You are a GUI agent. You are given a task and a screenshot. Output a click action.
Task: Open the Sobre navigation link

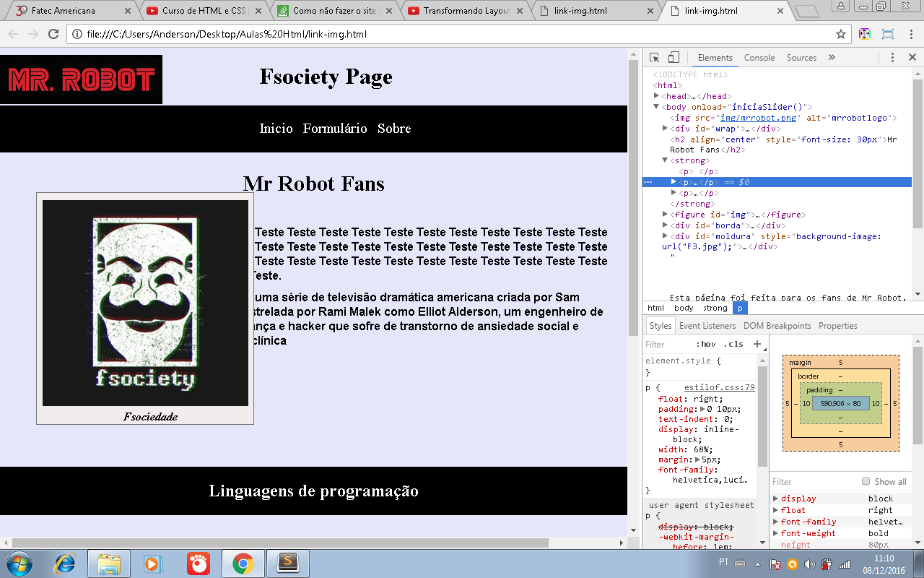click(394, 129)
